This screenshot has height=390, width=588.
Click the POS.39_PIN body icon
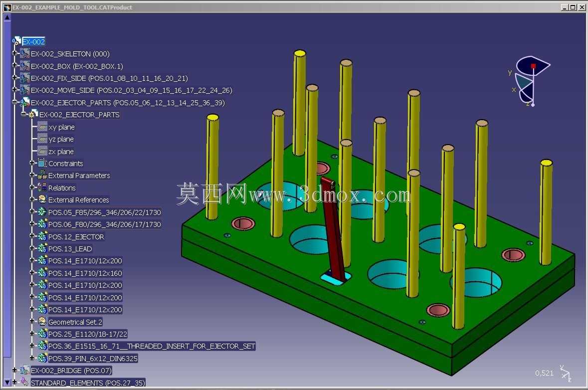tap(42, 358)
